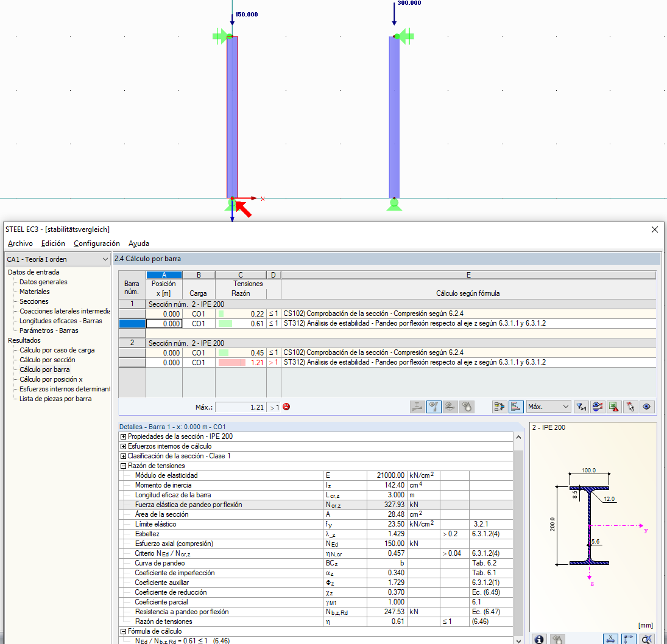Click the scroll-up arrow of the details panel
The width and height of the screenshot is (667, 644).
coord(518,437)
